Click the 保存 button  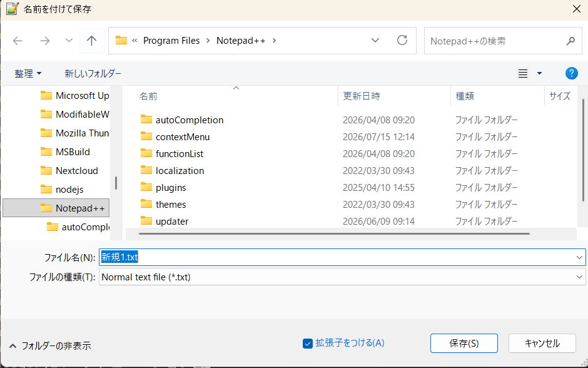point(464,343)
